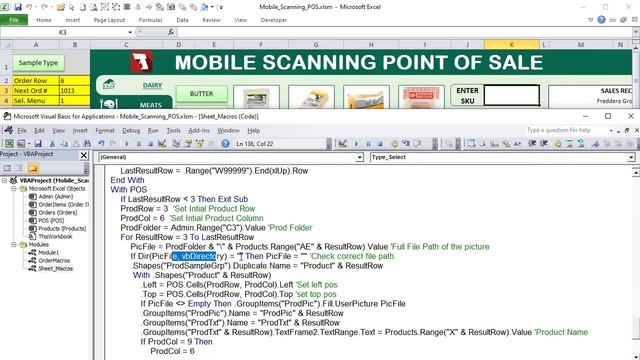Click Debug toolbar Design Mode icon

pyautogui.click(x=342, y=143)
